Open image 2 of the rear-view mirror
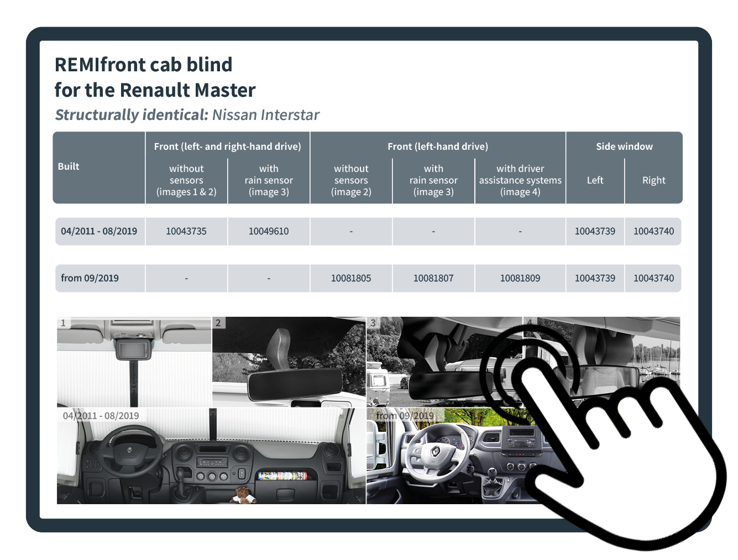Image resolution: width=738 pixels, height=560 pixels. [x=289, y=362]
